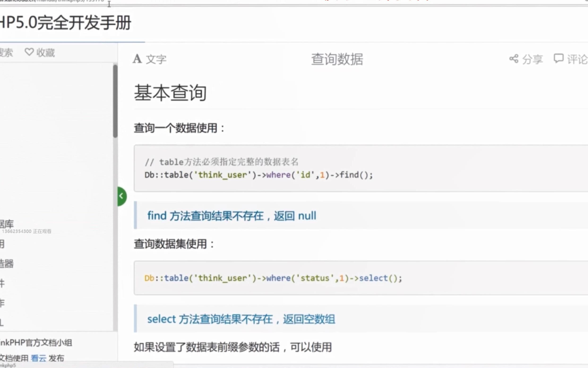Click the sidebar scrollbar thumb
The width and height of the screenshot is (588, 368).
tap(115, 101)
